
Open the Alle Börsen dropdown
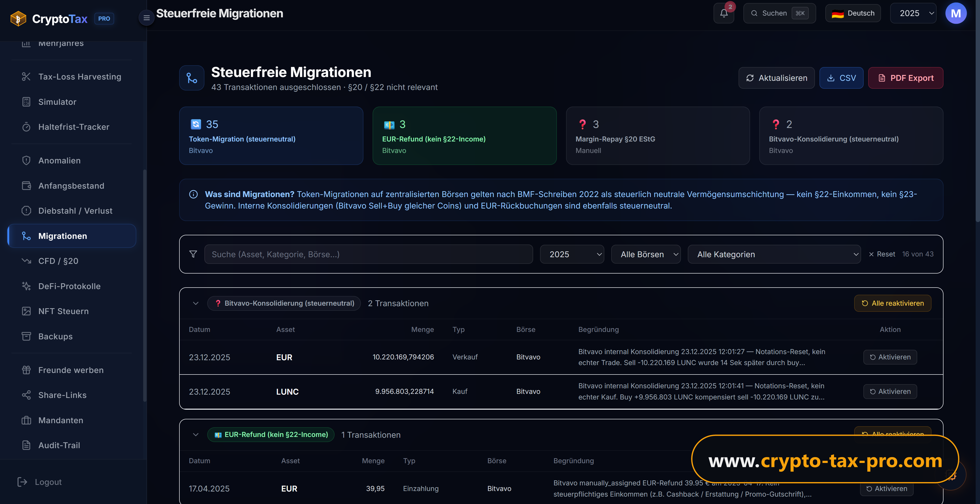pos(646,254)
